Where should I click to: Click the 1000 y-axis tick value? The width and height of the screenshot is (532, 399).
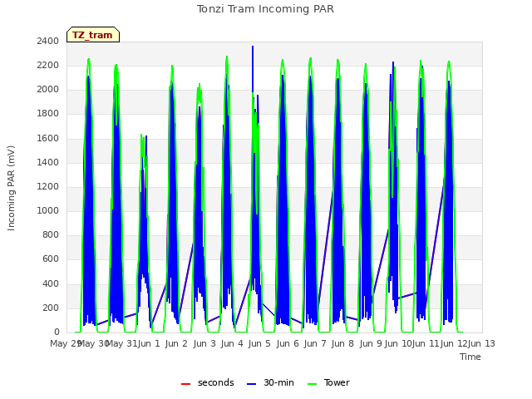(x=48, y=210)
